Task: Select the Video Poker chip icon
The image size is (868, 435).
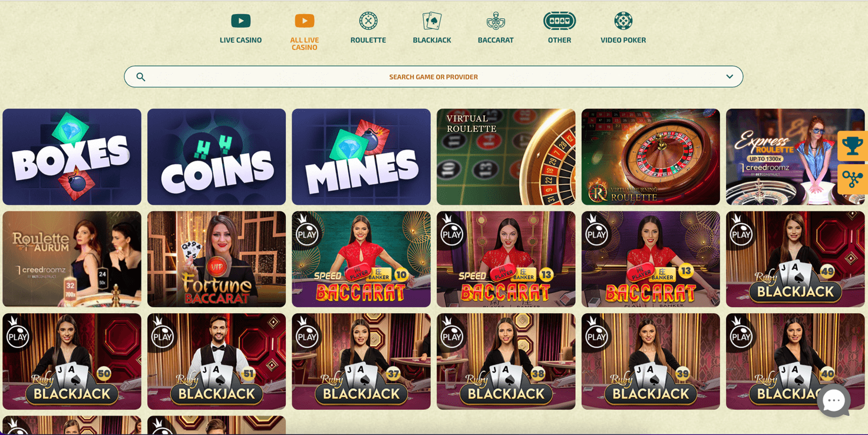Action: 623,21
